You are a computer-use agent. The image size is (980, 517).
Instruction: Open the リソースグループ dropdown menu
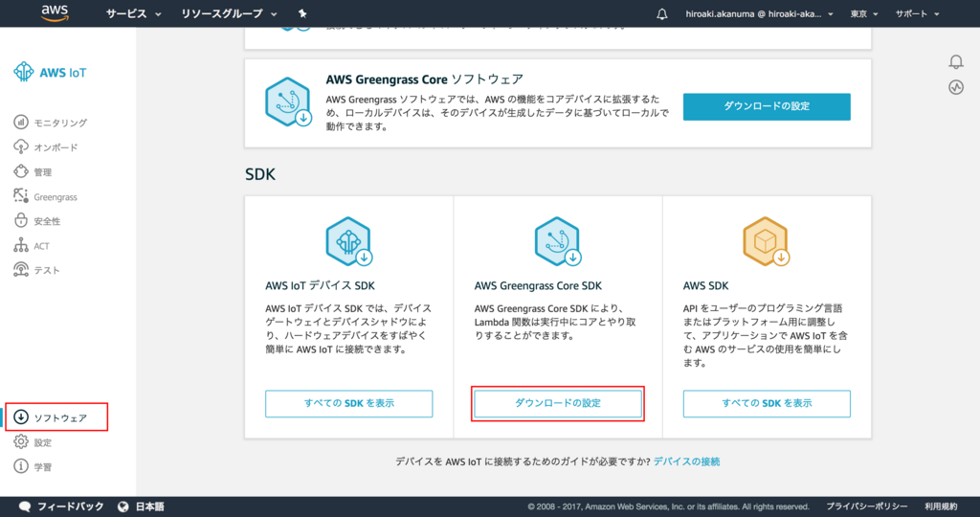point(229,13)
